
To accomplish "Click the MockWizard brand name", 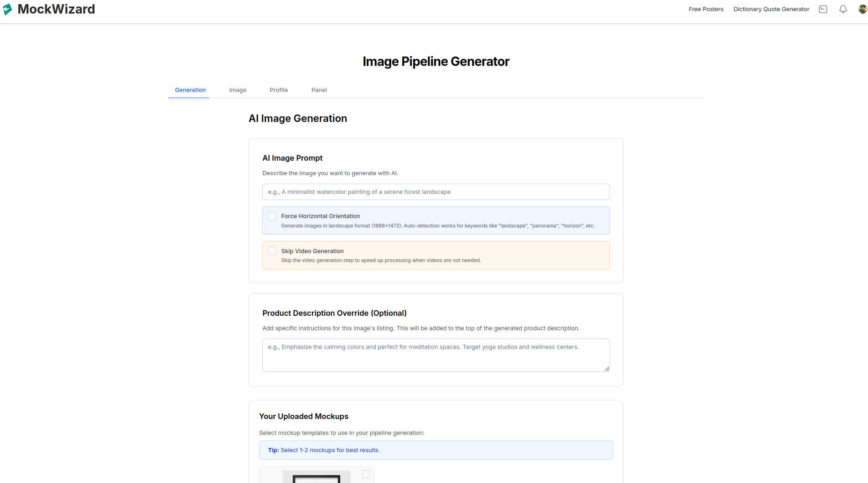I will [56, 9].
